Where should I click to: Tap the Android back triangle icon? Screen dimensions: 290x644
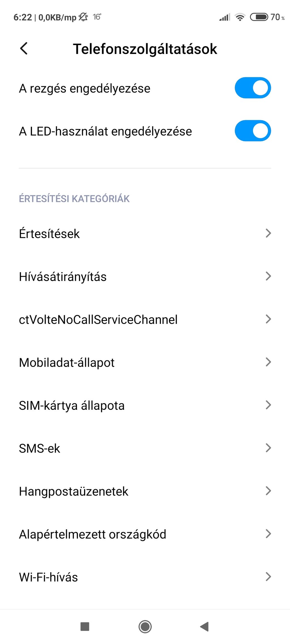tap(205, 626)
